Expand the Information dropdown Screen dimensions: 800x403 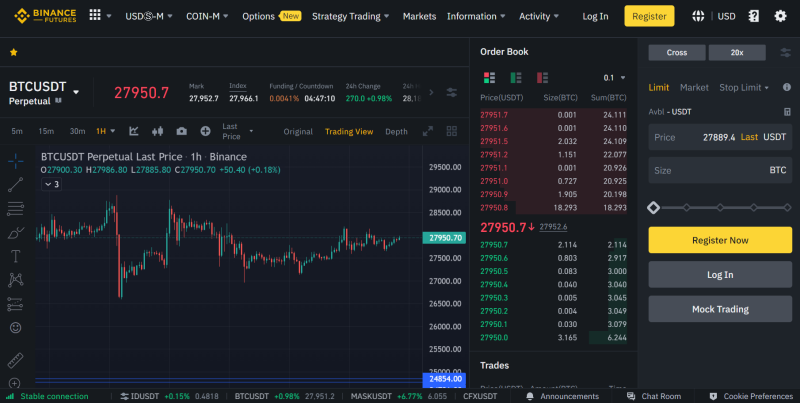pyautogui.click(x=476, y=16)
